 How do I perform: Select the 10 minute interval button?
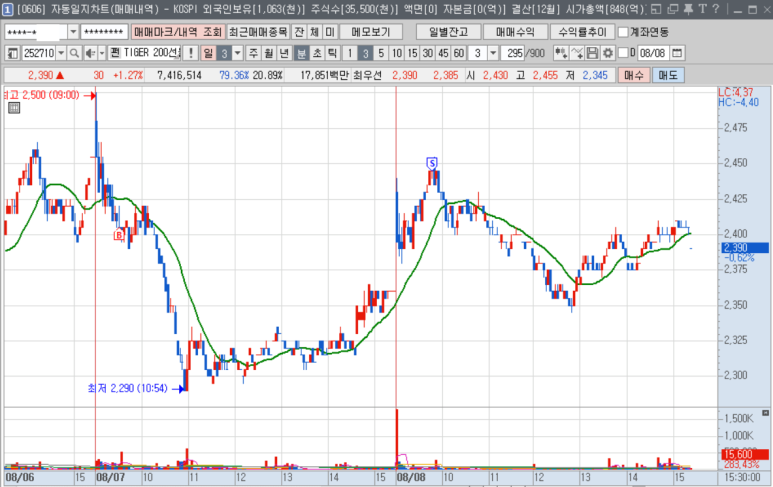pos(397,53)
